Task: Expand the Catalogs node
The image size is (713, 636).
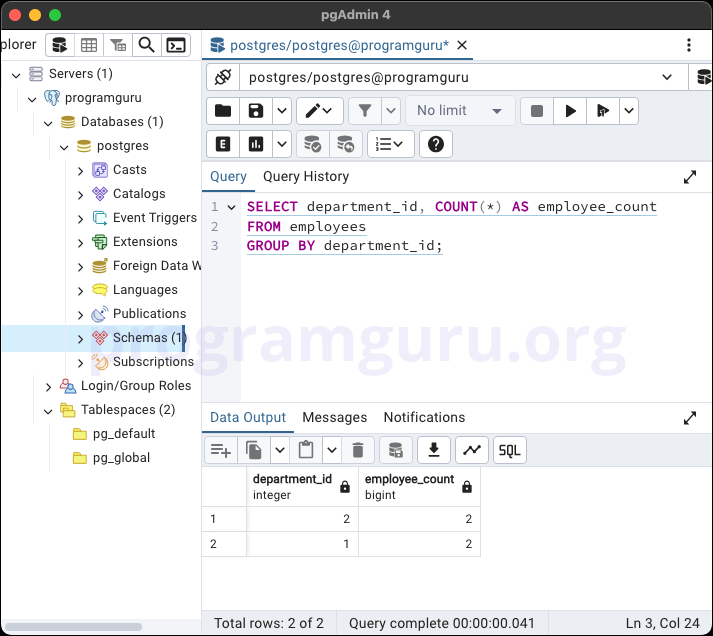Action: tap(80, 195)
